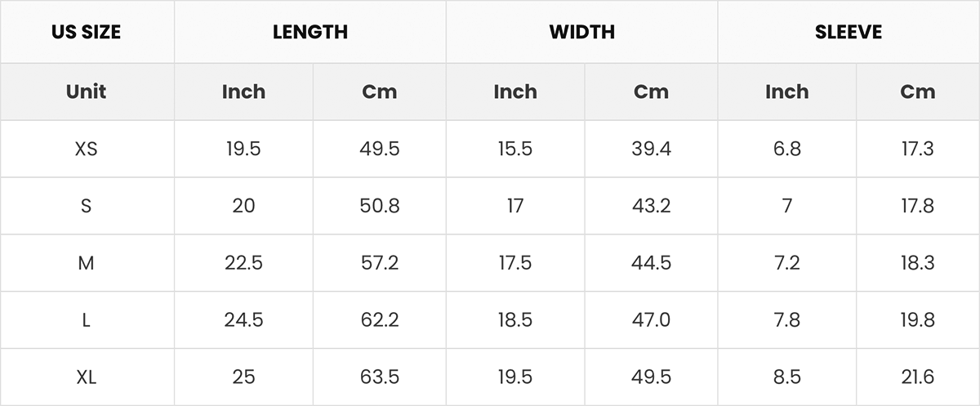
Task: Select L width value 18.5 inch
Action: click(x=515, y=320)
